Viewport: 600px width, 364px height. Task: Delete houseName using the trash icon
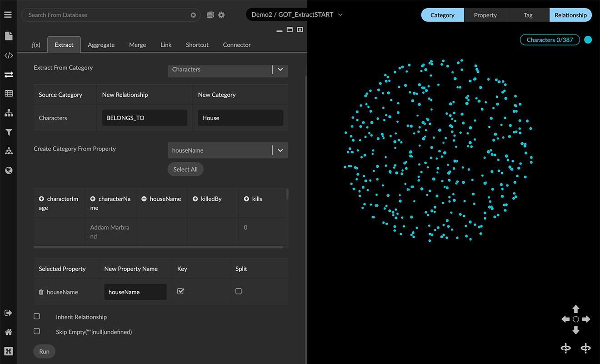coord(41,292)
